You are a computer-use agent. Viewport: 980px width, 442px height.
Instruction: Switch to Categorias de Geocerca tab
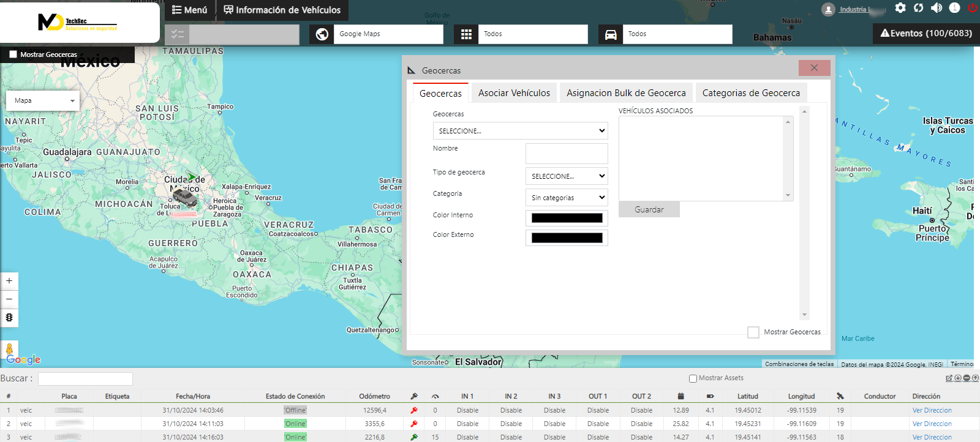751,93
